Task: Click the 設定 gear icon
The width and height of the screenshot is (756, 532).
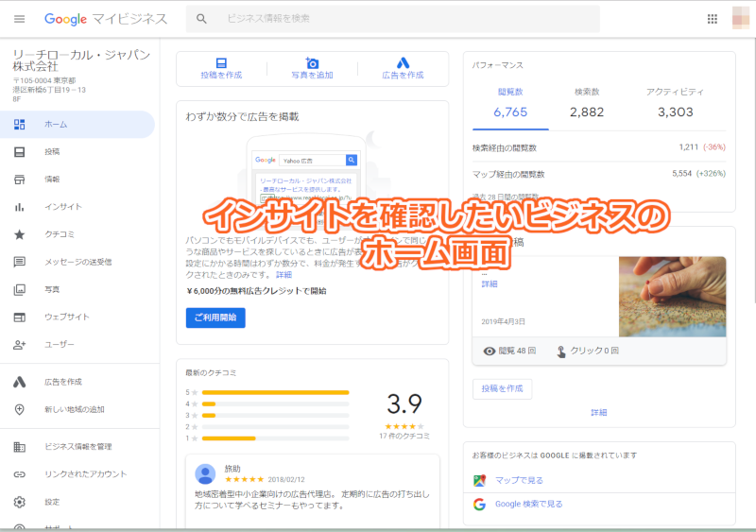Action: click(19, 502)
